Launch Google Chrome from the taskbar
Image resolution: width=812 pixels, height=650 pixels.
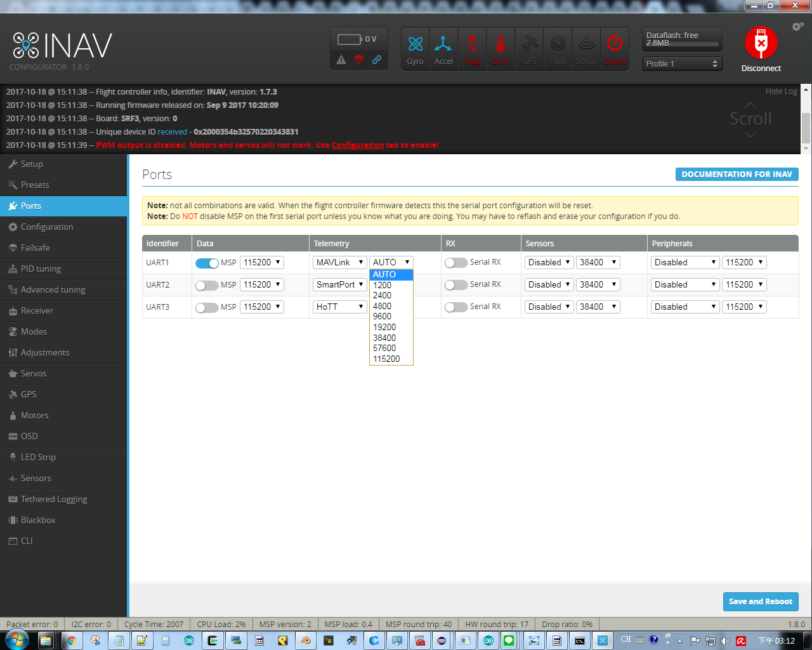pyautogui.click(x=71, y=640)
